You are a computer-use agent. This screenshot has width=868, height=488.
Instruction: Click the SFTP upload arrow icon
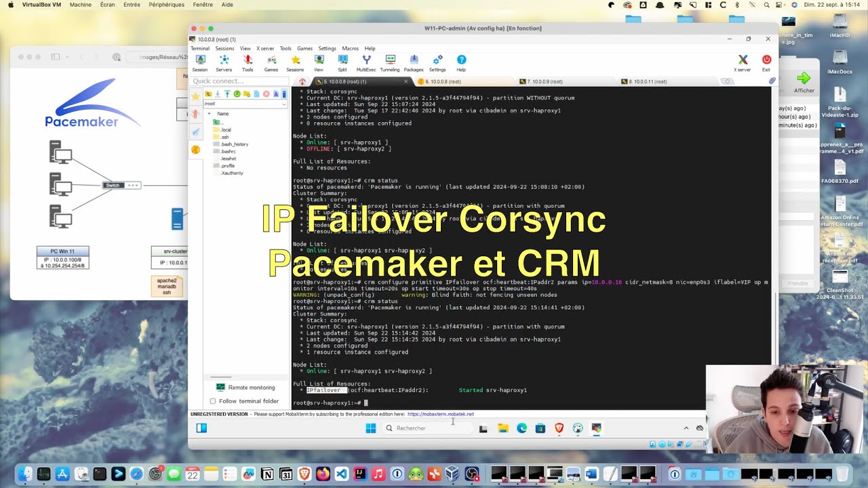tap(227, 94)
